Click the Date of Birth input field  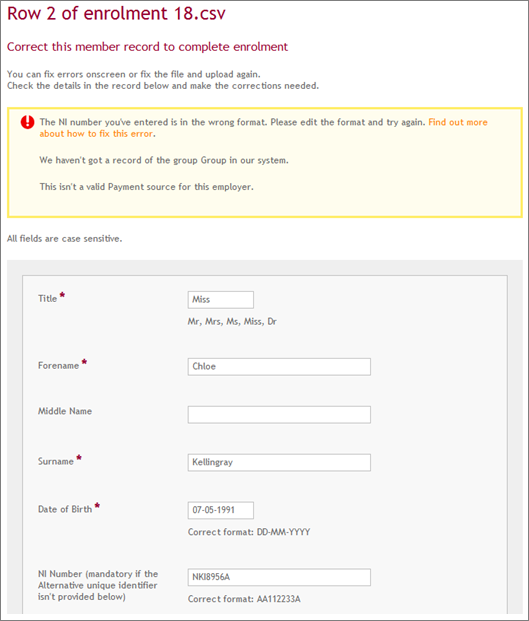(221, 510)
